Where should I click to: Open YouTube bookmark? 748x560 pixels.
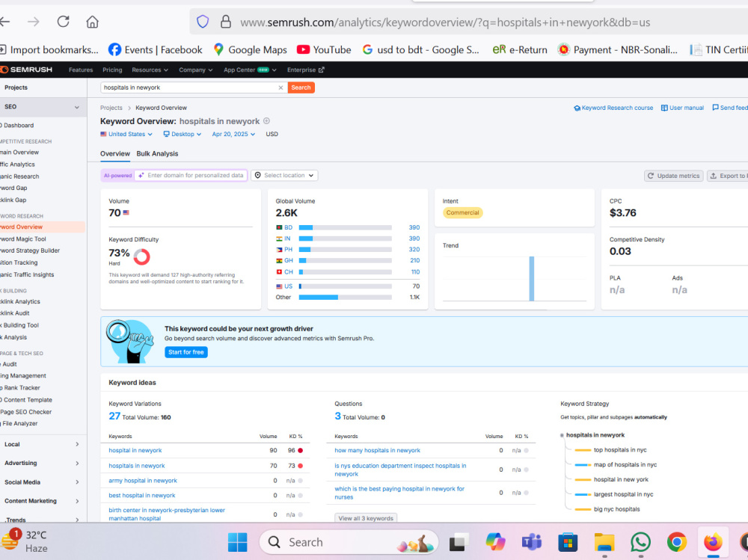click(x=324, y=49)
